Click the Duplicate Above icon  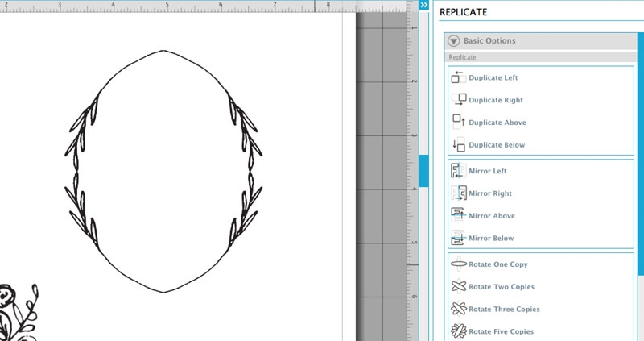click(x=458, y=122)
